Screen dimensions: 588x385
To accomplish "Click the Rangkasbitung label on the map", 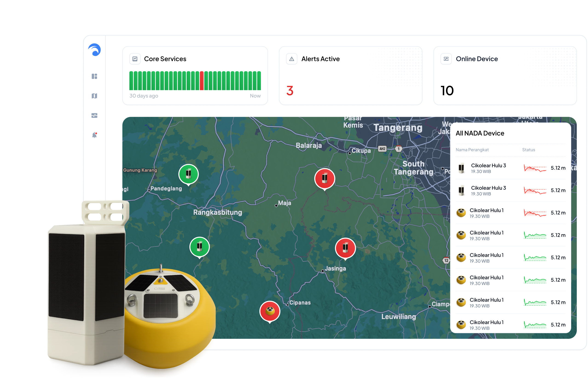I will point(217,212).
